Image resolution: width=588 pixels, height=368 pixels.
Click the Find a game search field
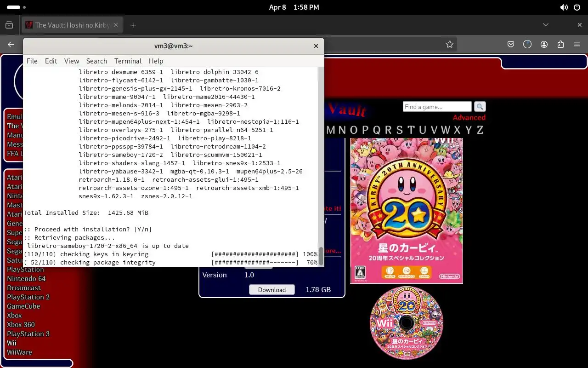(437, 107)
